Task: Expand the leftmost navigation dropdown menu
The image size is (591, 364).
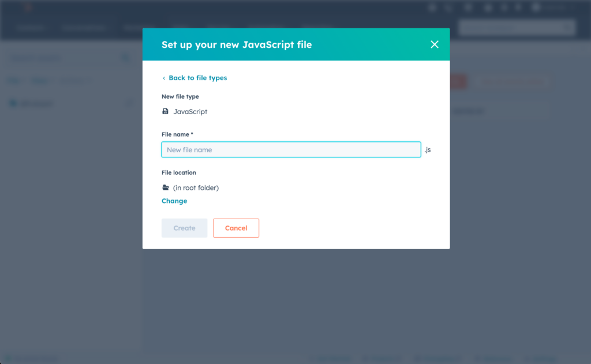Action: tap(31, 28)
